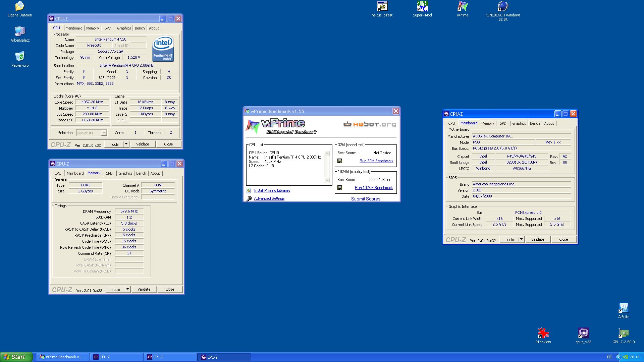644x362 pixels.
Task: Switch to CPU tab in Mainboard CPU-Z window
Action: click(x=452, y=123)
